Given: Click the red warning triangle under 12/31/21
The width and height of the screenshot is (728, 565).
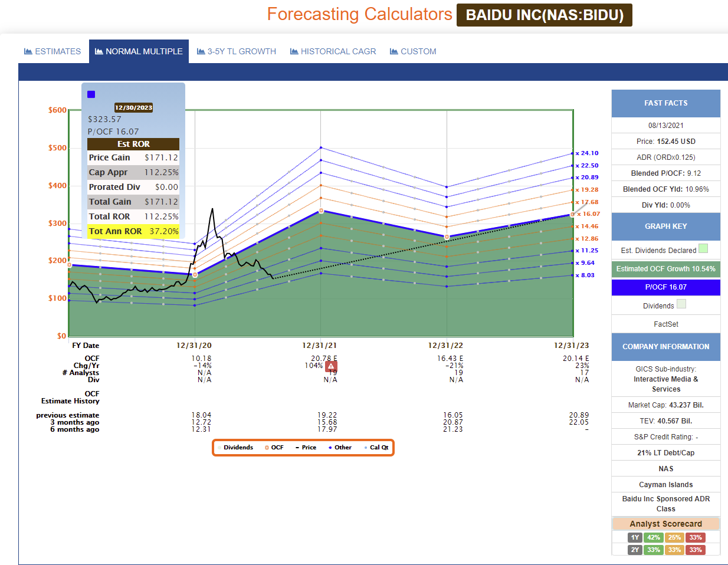Looking at the screenshot, I should pyautogui.click(x=331, y=366).
